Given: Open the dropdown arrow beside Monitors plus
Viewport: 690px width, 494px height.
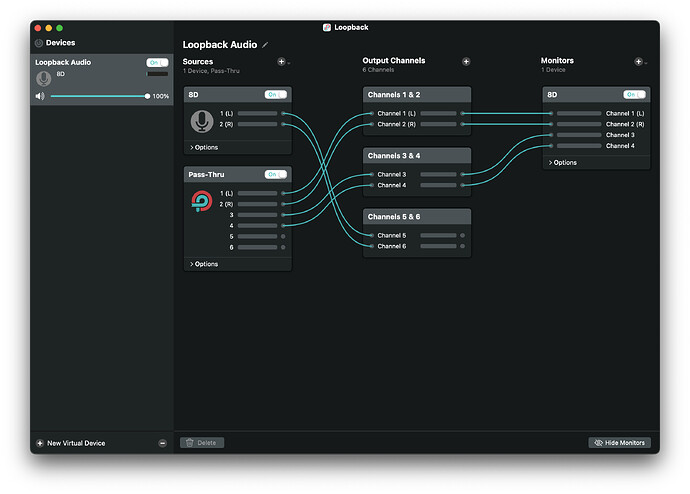Looking at the screenshot, I should coord(646,63).
